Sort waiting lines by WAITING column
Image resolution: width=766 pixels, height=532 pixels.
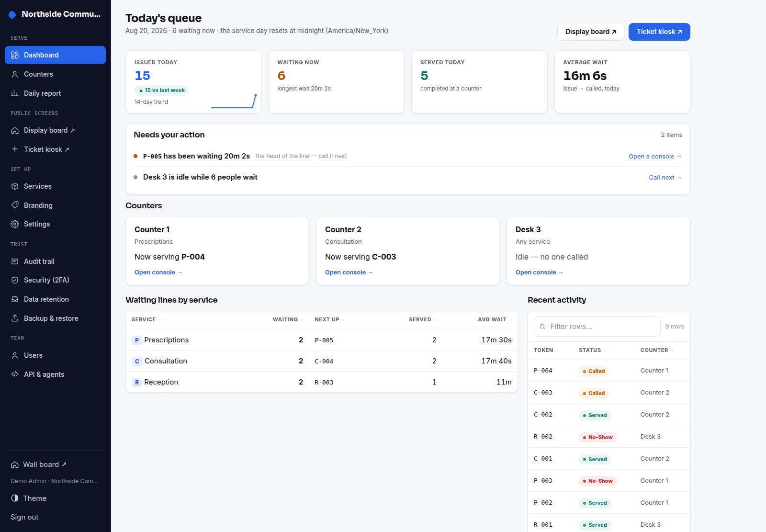pos(288,319)
